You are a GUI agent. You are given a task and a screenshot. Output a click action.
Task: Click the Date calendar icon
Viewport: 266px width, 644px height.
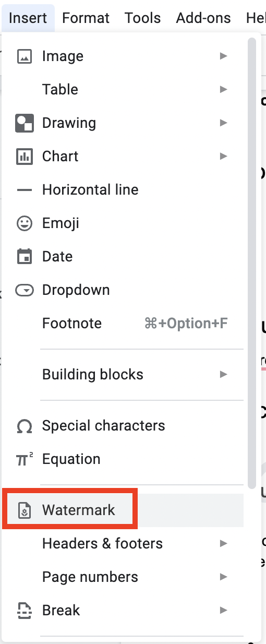coord(25,257)
